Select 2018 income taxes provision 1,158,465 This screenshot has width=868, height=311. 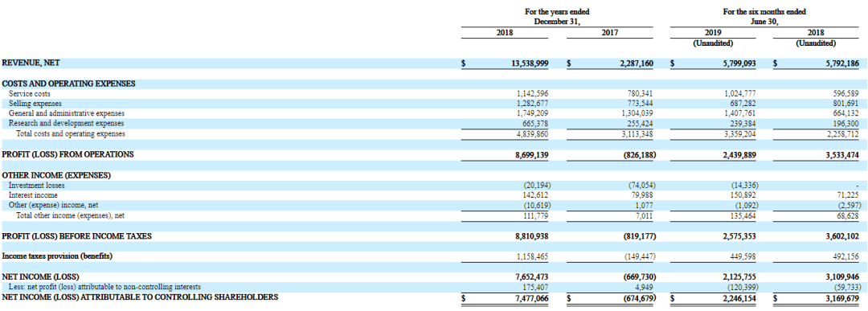pos(532,257)
